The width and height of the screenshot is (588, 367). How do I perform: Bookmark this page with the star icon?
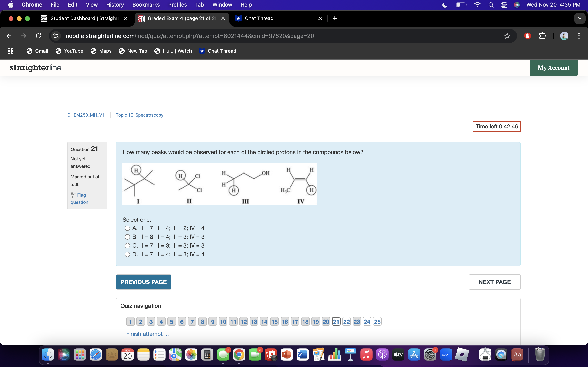point(507,36)
